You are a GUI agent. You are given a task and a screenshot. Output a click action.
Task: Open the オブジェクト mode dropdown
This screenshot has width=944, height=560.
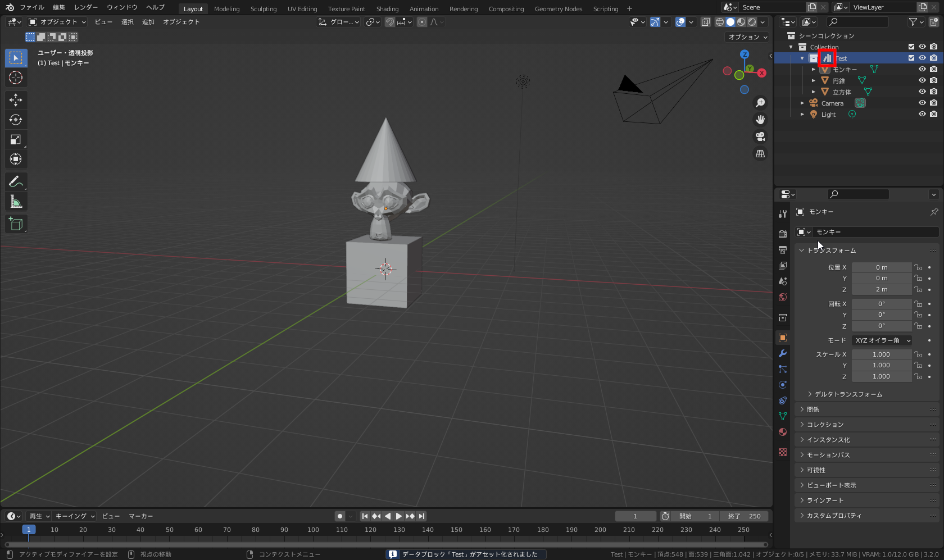57,22
